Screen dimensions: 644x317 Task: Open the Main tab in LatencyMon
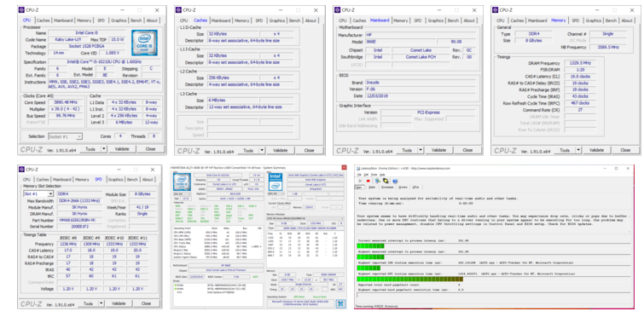click(359, 187)
